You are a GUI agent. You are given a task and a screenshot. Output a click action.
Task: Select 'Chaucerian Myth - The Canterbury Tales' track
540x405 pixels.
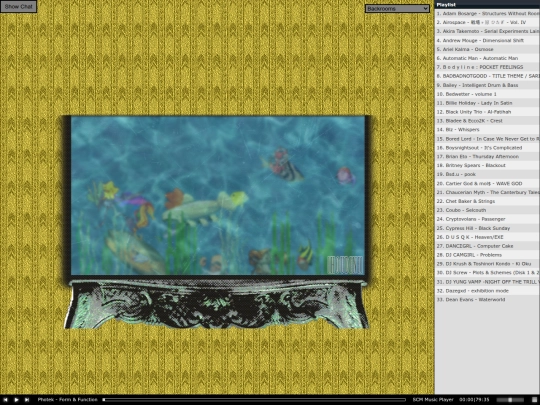[x=487, y=193]
